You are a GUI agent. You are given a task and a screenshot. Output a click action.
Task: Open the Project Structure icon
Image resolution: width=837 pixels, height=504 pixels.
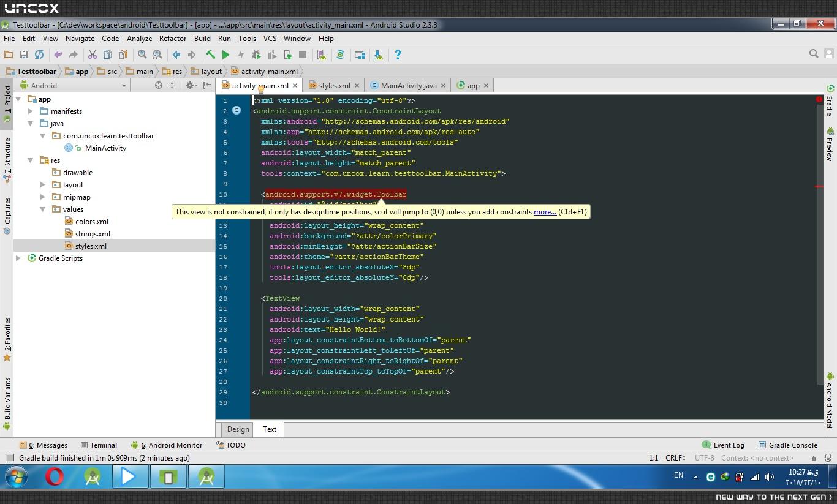tap(360, 55)
